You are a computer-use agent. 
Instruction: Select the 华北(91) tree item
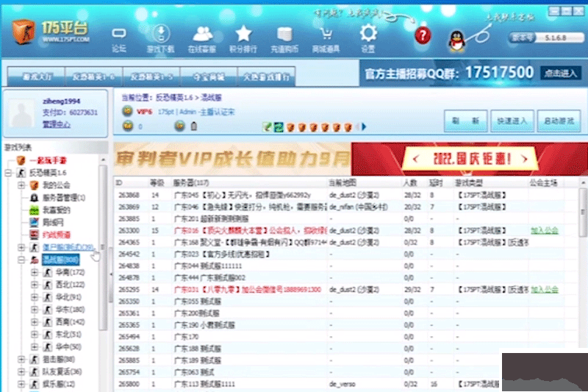click(x=68, y=296)
